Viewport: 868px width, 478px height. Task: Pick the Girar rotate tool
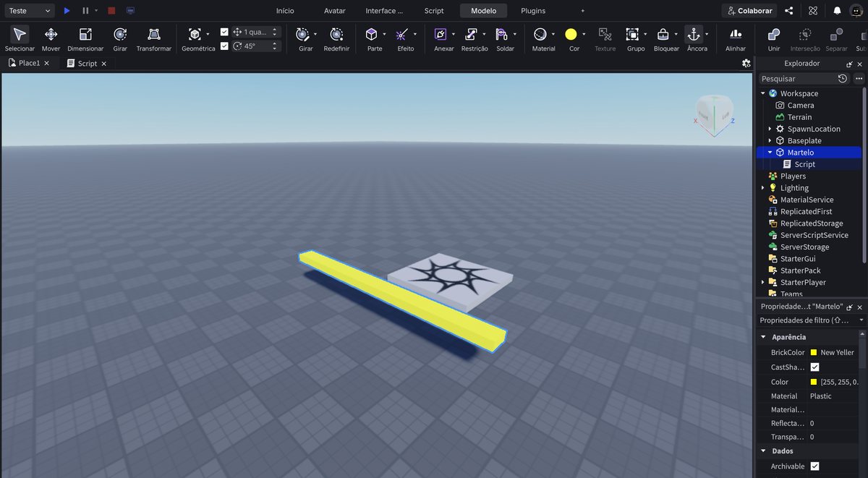pyautogui.click(x=120, y=39)
